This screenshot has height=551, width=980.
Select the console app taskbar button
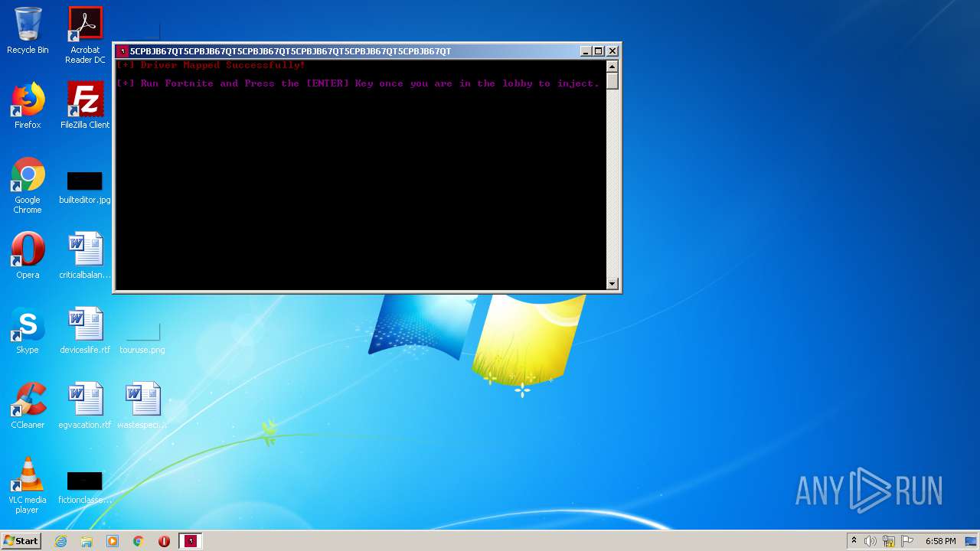[x=191, y=541]
